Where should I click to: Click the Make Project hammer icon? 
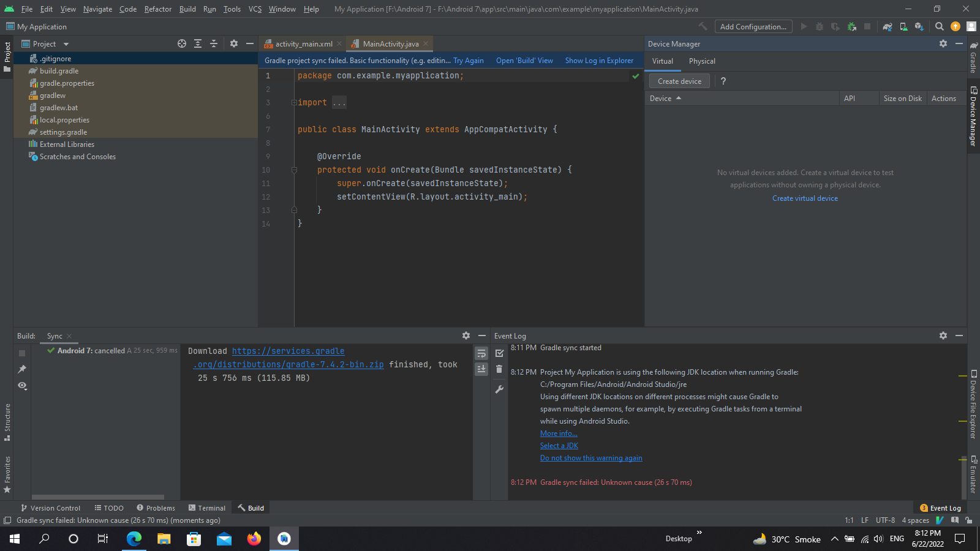[x=703, y=26]
